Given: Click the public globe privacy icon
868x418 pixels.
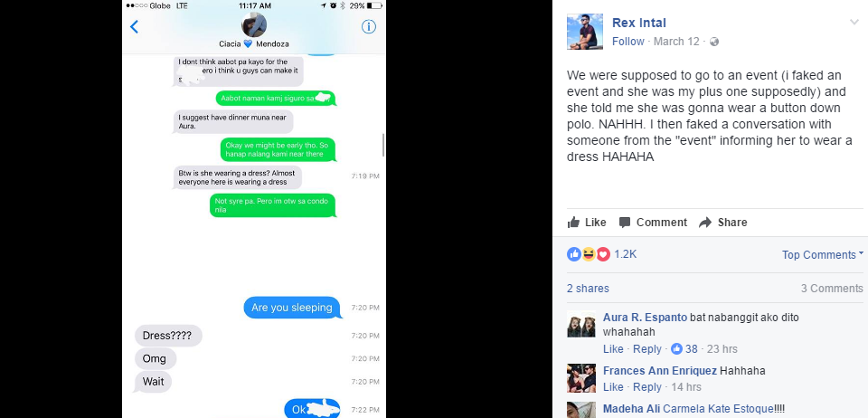Looking at the screenshot, I should (x=714, y=42).
